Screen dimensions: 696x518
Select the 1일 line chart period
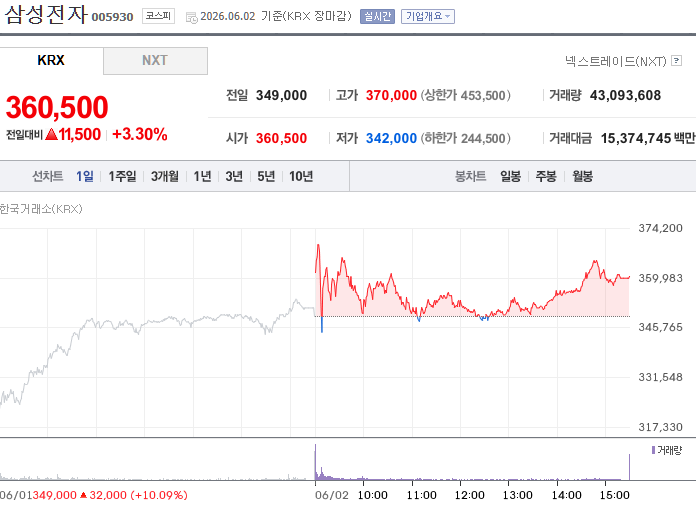point(85,176)
